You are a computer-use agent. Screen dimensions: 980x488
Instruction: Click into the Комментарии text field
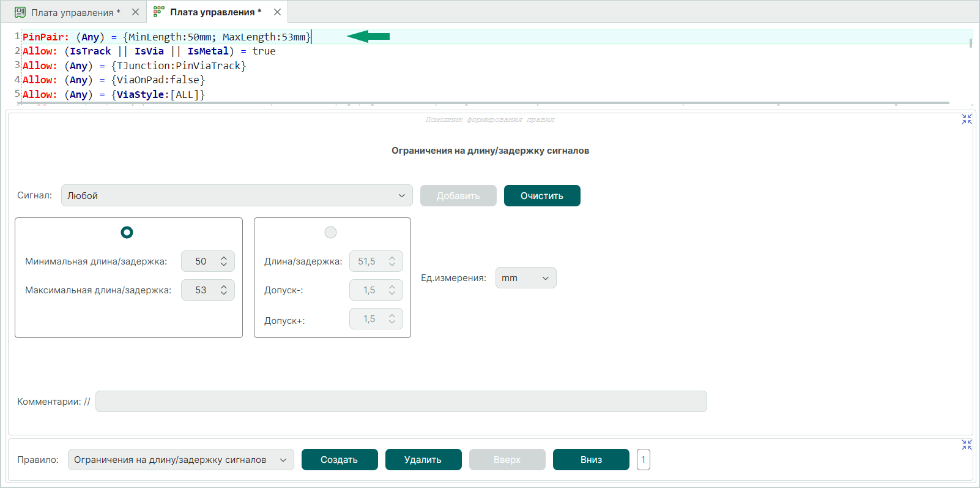401,402
